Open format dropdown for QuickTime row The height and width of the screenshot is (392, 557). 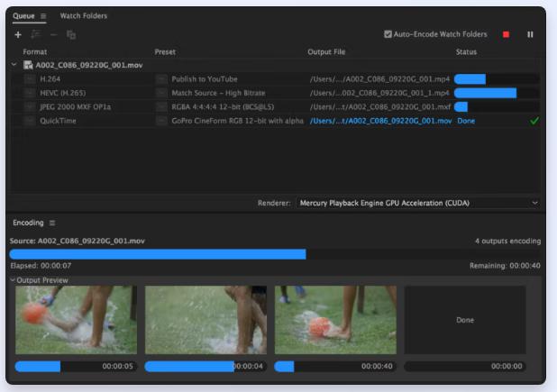pos(30,121)
